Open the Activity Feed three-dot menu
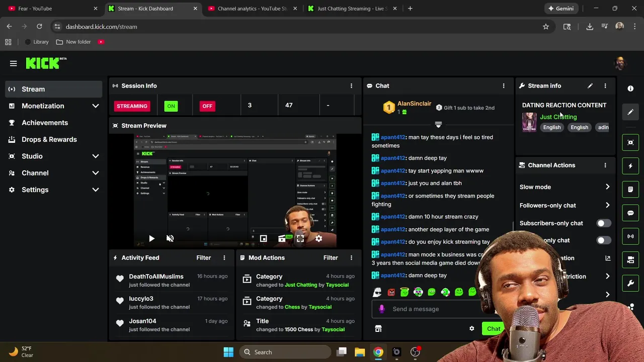644x362 pixels. click(224, 258)
